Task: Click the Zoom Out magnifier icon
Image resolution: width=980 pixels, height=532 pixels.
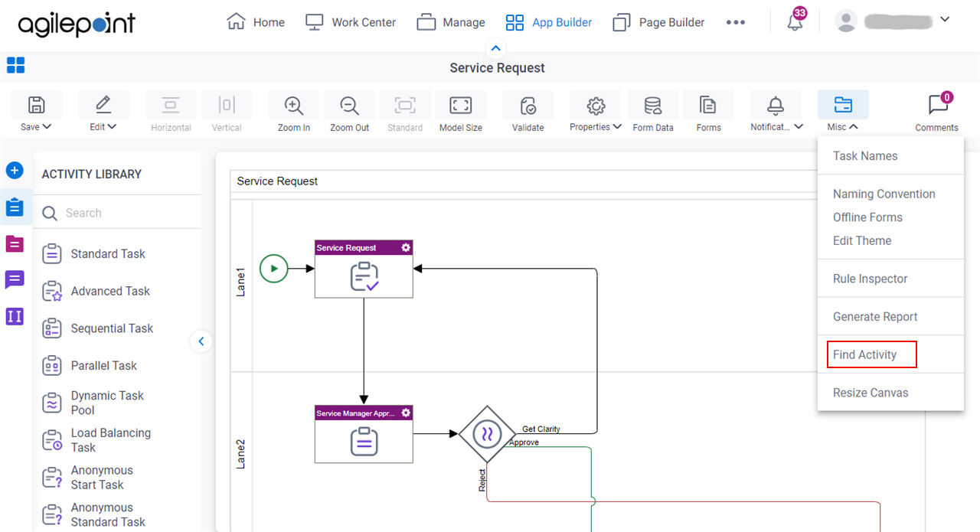Action: click(350, 105)
